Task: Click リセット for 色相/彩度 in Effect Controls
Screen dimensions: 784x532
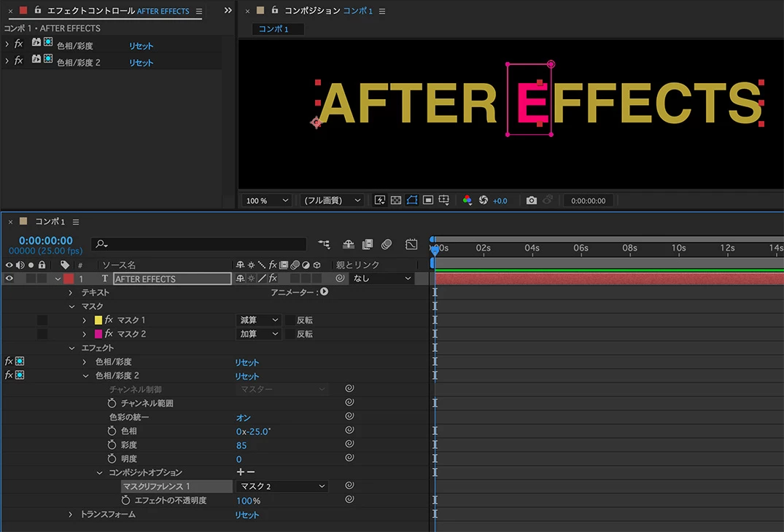Action: tap(141, 45)
